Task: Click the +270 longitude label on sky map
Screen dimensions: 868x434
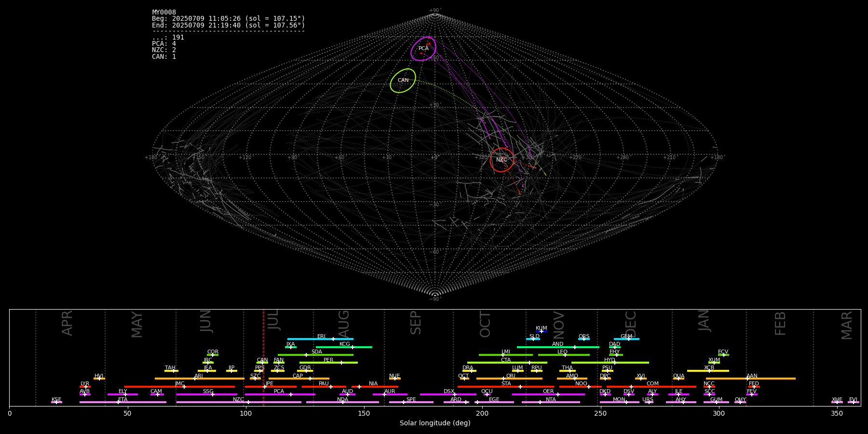Action: pos(576,157)
